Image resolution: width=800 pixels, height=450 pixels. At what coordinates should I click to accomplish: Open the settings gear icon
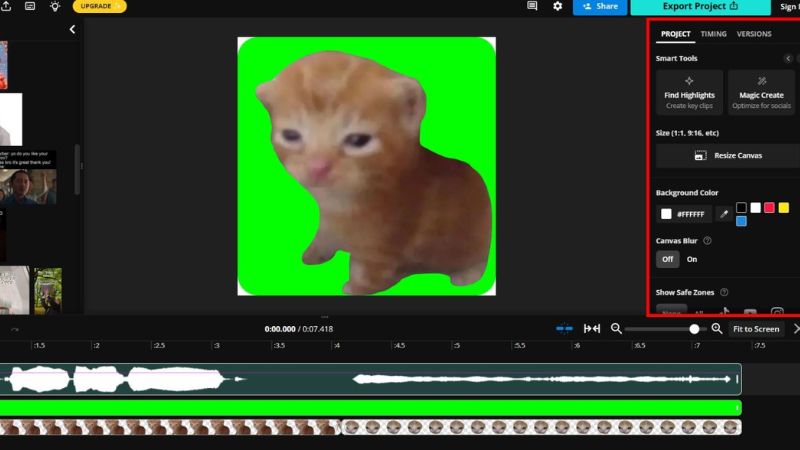click(558, 6)
